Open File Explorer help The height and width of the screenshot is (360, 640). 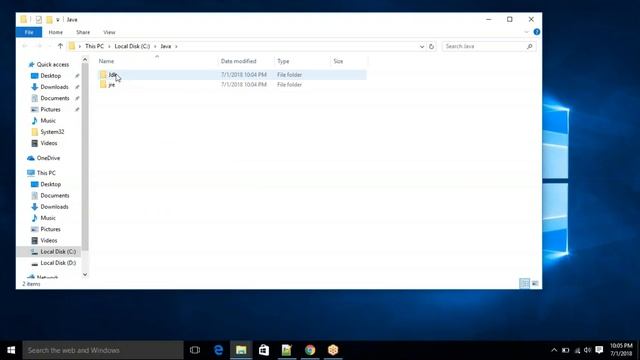click(x=536, y=32)
